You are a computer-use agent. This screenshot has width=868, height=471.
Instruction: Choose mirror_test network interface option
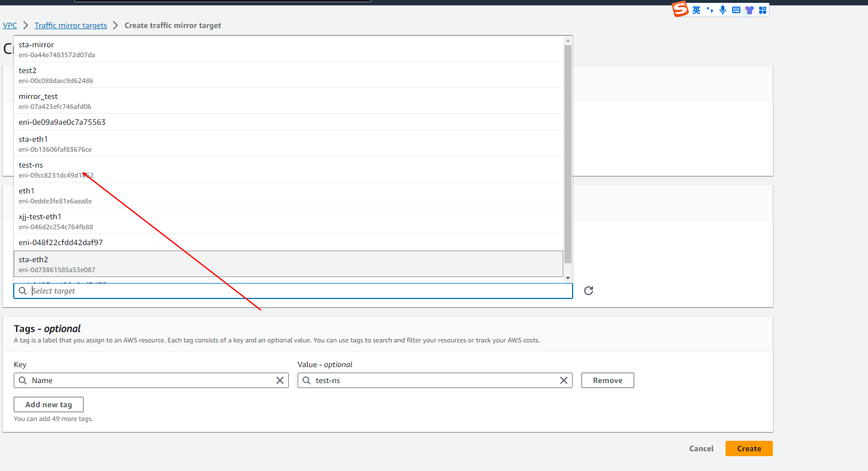(288, 101)
